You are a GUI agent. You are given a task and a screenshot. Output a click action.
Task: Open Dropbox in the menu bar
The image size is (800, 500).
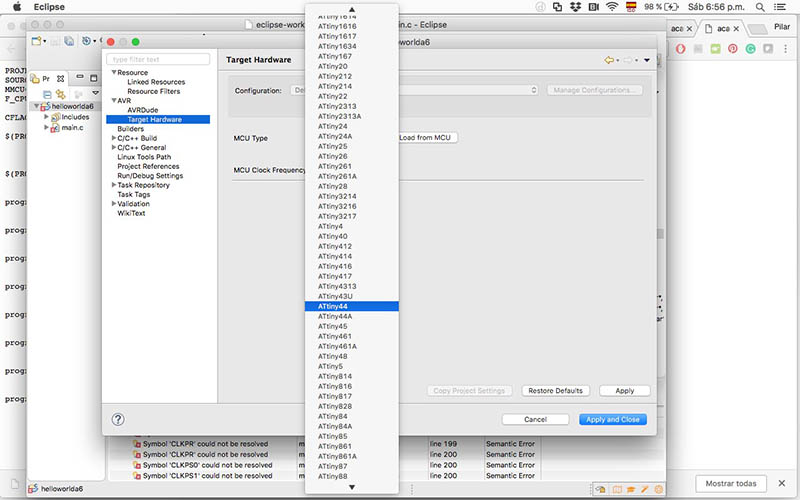point(576,7)
